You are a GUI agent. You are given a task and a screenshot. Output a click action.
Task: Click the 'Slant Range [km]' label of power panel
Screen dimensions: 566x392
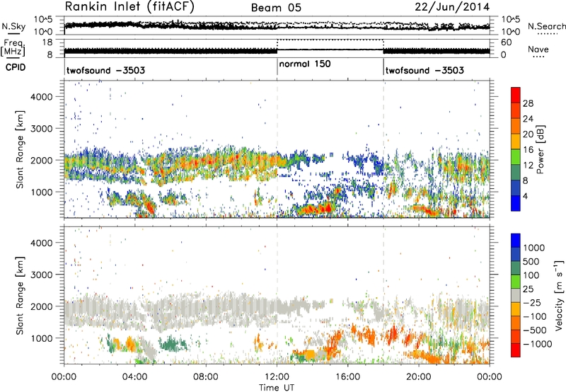tap(20, 149)
